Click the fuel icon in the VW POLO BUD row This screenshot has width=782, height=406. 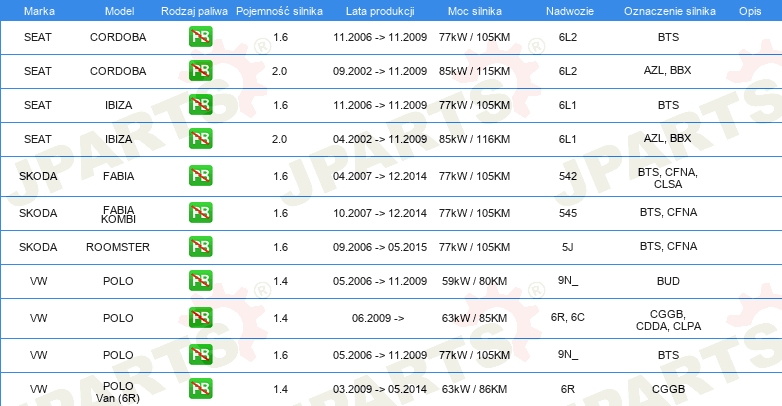(200, 280)
